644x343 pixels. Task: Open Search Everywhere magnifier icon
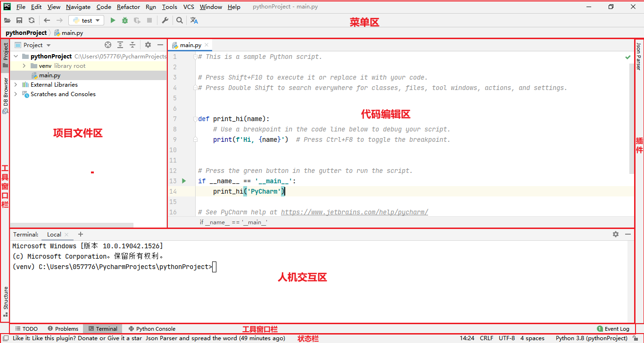[180, 21]
